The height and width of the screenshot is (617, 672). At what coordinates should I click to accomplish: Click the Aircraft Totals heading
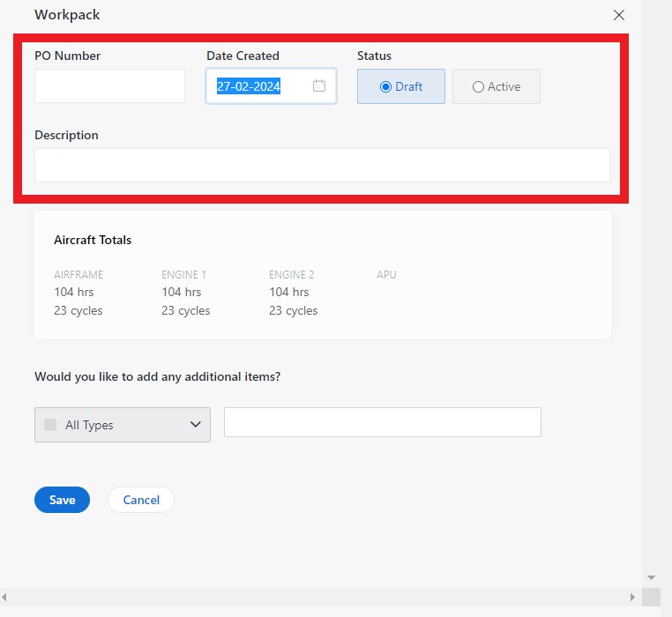coord(93,240)
